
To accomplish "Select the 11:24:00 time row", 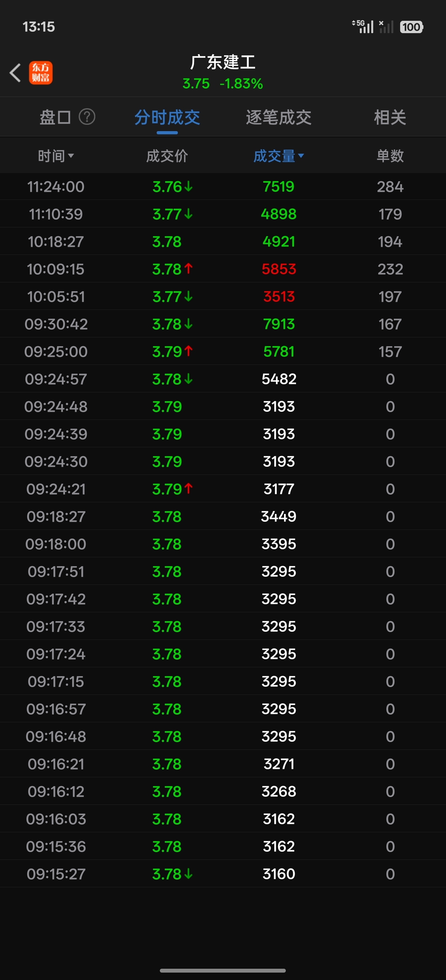I will [223, 186].
